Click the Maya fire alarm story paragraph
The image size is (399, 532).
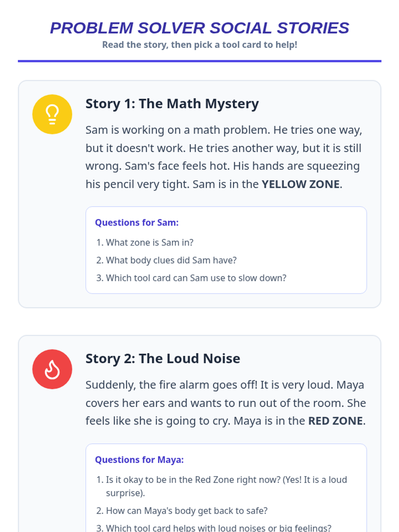(x=226, y=403)
